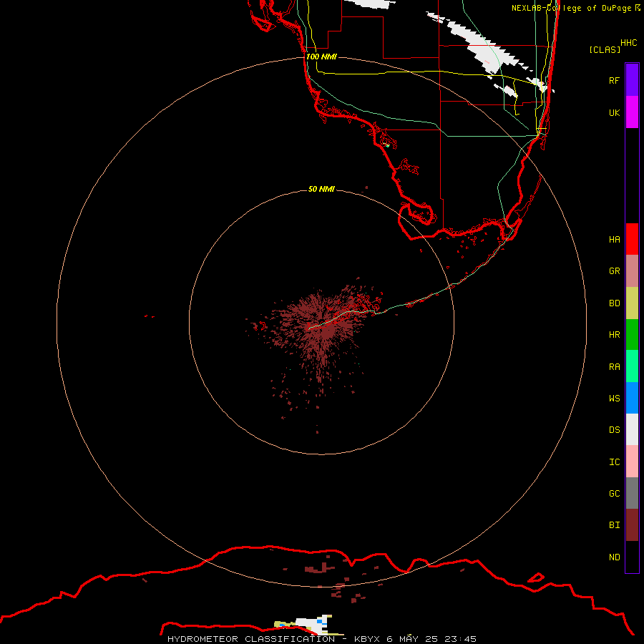Click the UK legend label
This screenshot has width=644, height=644.
tap(614, 112)
